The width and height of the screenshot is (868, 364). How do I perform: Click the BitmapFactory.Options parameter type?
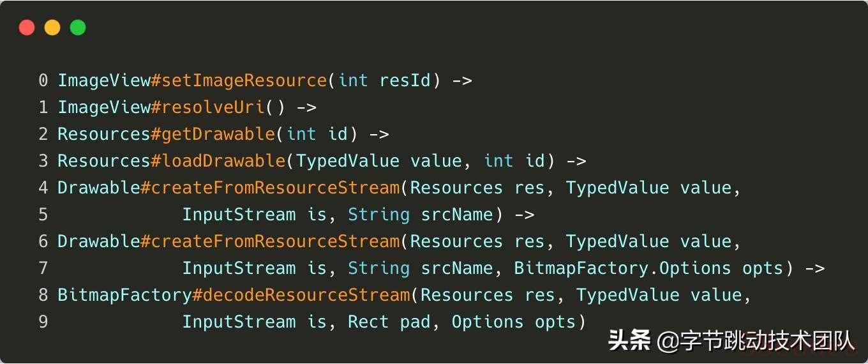coord(622,268)
